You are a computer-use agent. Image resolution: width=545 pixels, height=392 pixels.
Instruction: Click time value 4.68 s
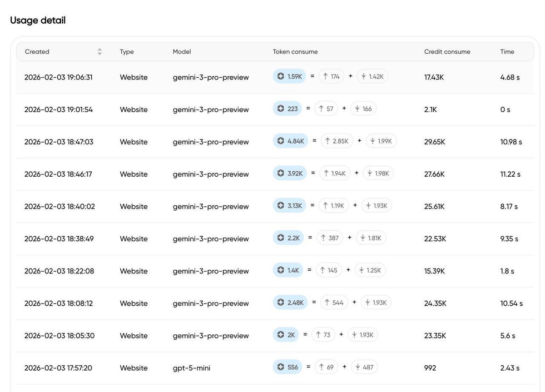tap(510, 77)
